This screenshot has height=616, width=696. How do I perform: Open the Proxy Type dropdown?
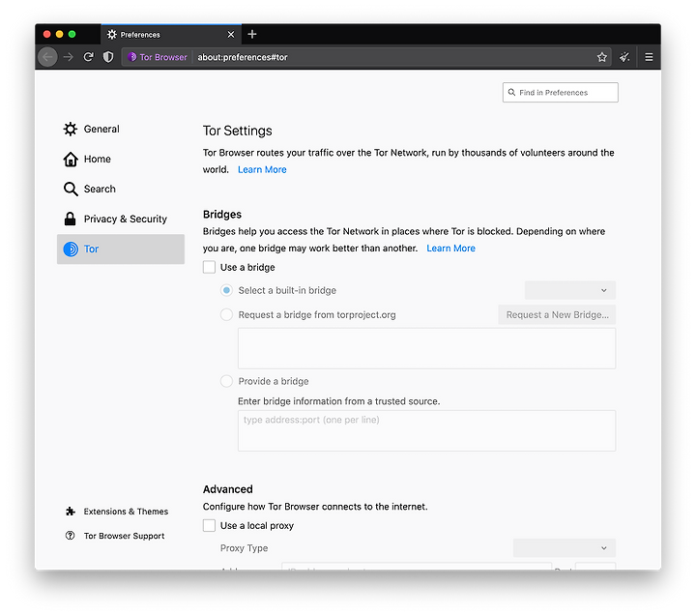(565, 548)
